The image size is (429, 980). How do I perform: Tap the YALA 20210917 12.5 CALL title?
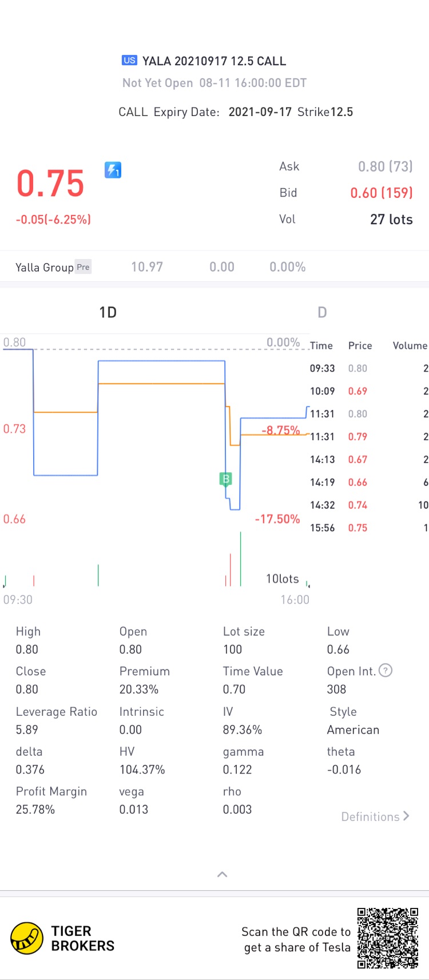[214, 61]
